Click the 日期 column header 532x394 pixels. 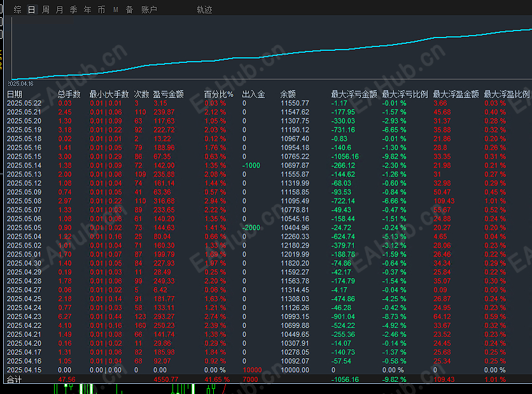point(15,94)
